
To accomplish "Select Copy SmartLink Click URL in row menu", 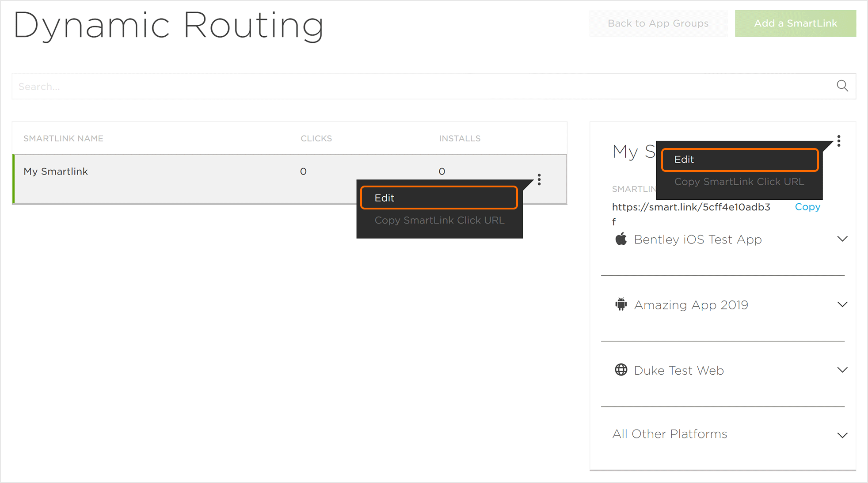I will click(439, 220).
